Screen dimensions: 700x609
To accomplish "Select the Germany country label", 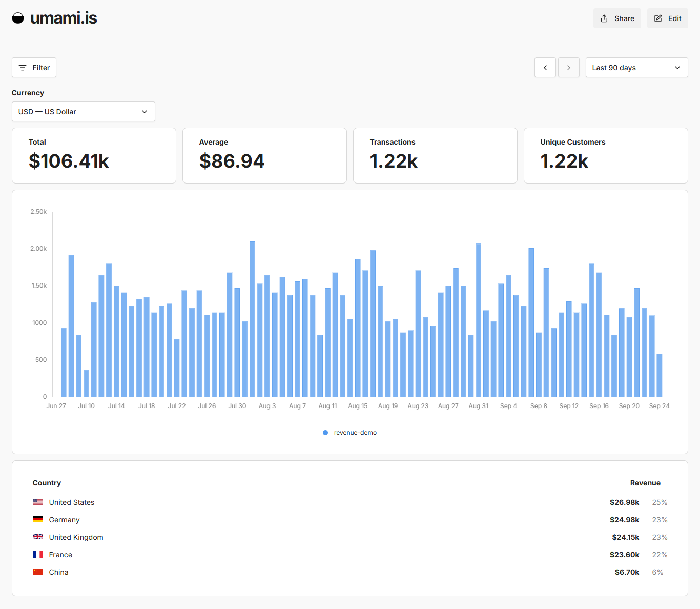I will tap(64, 520).
